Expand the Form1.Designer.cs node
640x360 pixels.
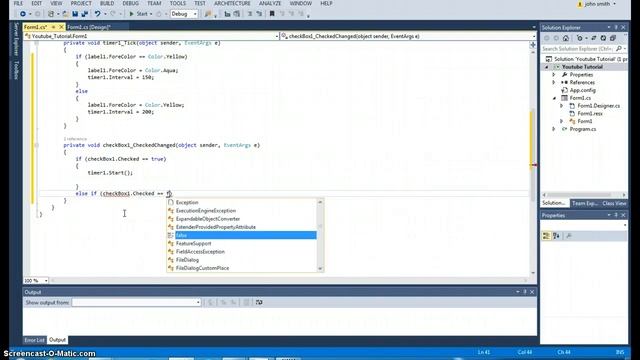pos(562,106)
